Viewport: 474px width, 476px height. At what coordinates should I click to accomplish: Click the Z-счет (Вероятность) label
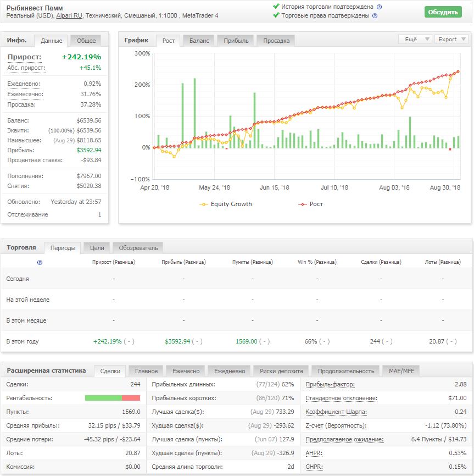pyautogui.click(x=336, y=425)
